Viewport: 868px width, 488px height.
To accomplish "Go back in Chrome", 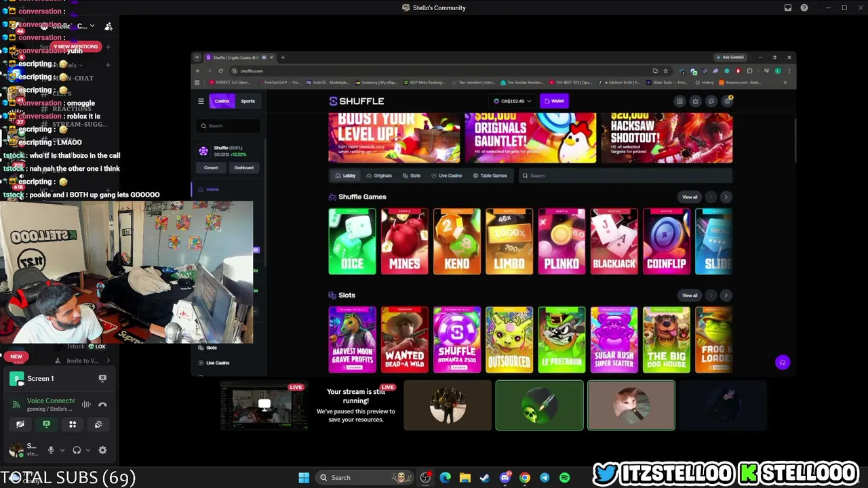I will tap(198, 71).
